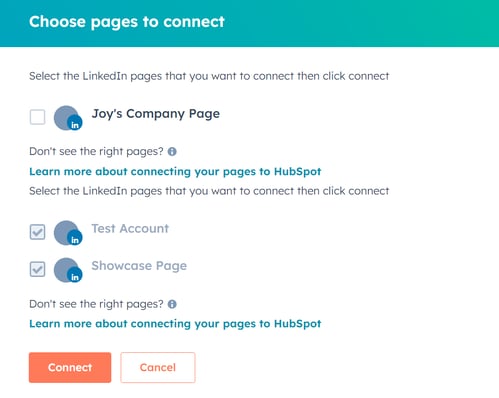Screen dimensions: 499x398
Task: Select the Test Account label
Action: 130,228
